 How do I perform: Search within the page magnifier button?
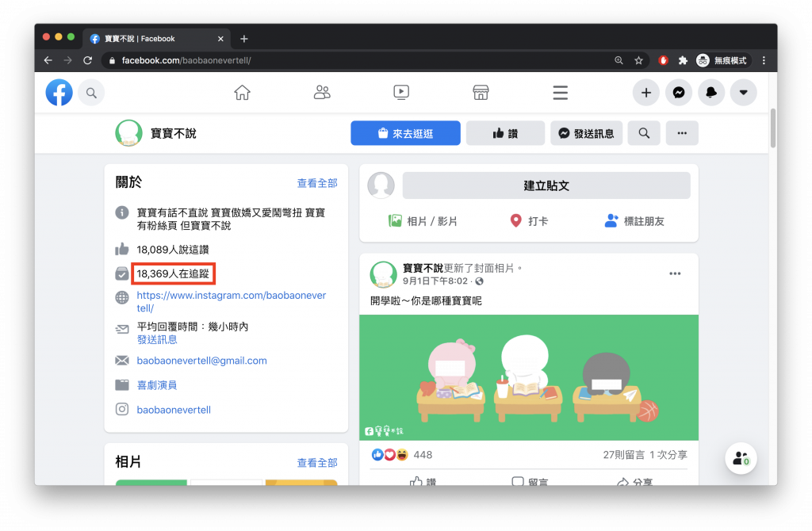[x=644, y=133]
